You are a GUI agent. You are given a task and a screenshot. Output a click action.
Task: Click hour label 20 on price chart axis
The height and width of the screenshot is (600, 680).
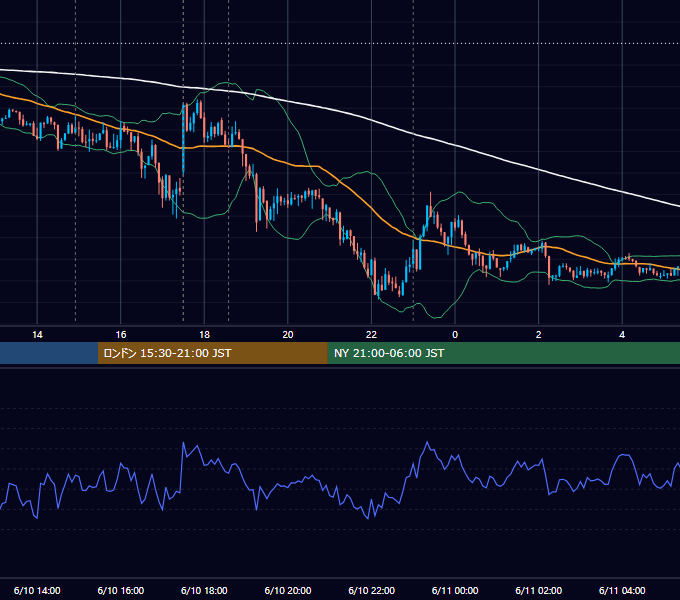pos(288,335)
